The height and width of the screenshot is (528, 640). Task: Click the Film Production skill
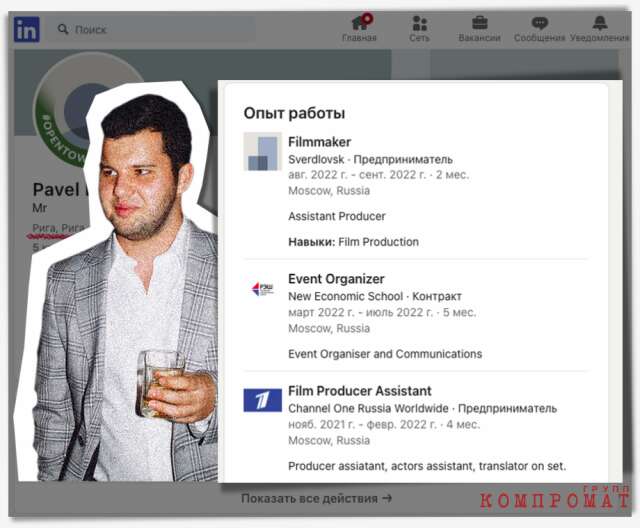[378, 242]
